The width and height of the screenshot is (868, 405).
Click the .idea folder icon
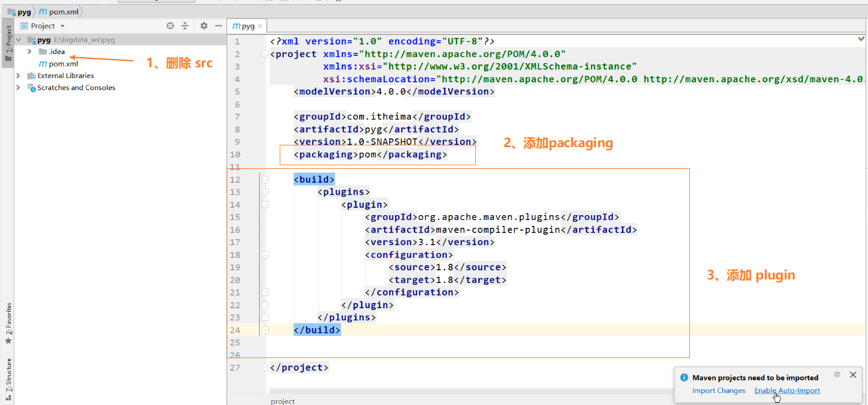click(43, 52)
